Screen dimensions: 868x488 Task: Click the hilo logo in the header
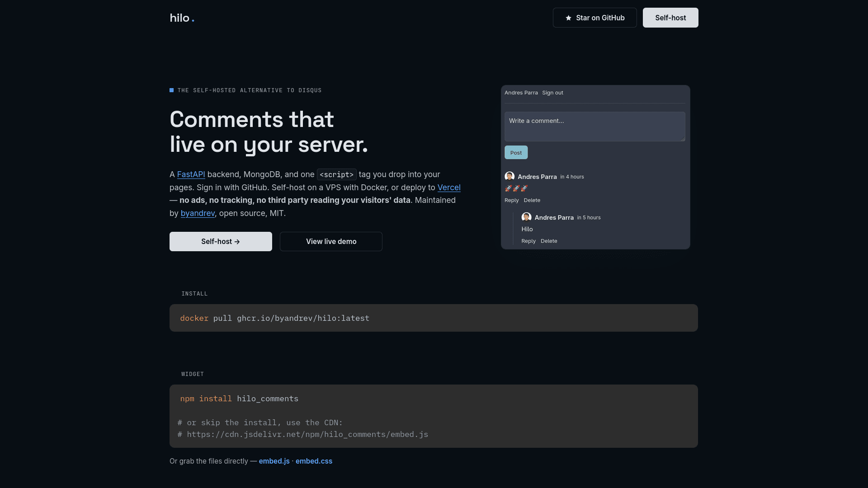[x=182, y=18]
